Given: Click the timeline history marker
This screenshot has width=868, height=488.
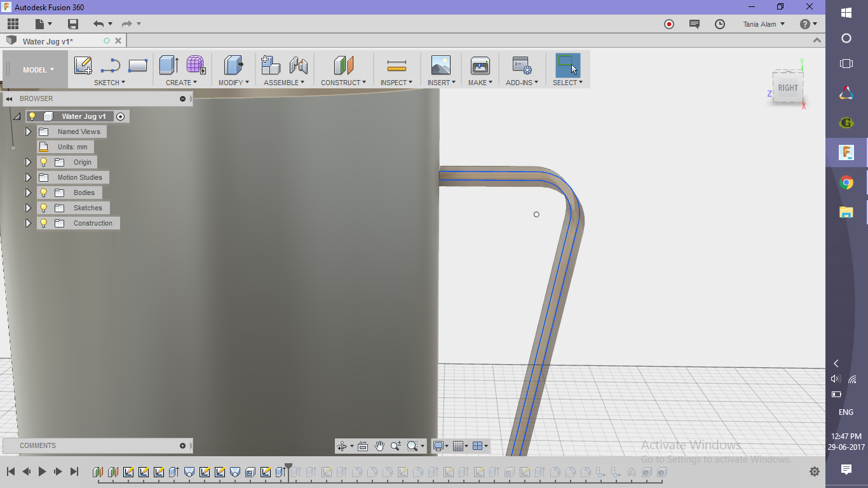Looking at the screenshot, I should (x=288, y=470).
